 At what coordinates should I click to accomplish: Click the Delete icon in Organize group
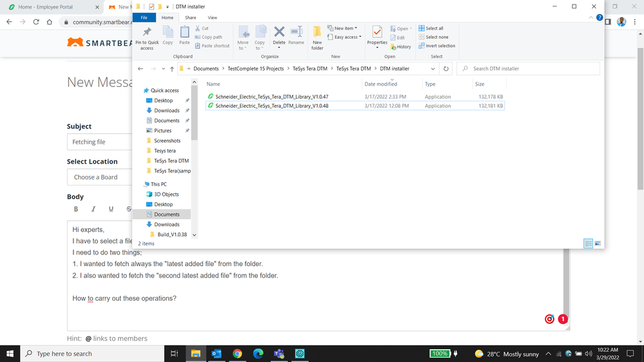pyautogui.click(x=279, y=36)
